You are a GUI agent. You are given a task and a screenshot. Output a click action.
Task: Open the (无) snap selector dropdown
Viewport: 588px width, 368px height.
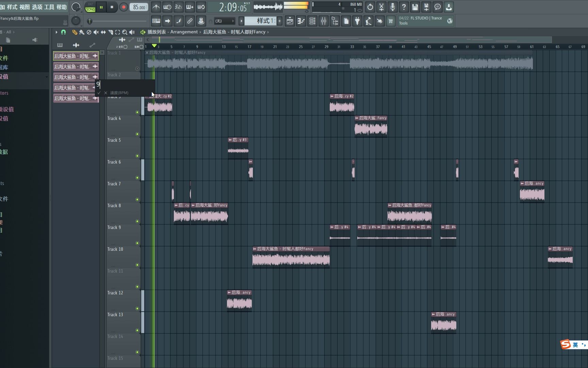224,21
